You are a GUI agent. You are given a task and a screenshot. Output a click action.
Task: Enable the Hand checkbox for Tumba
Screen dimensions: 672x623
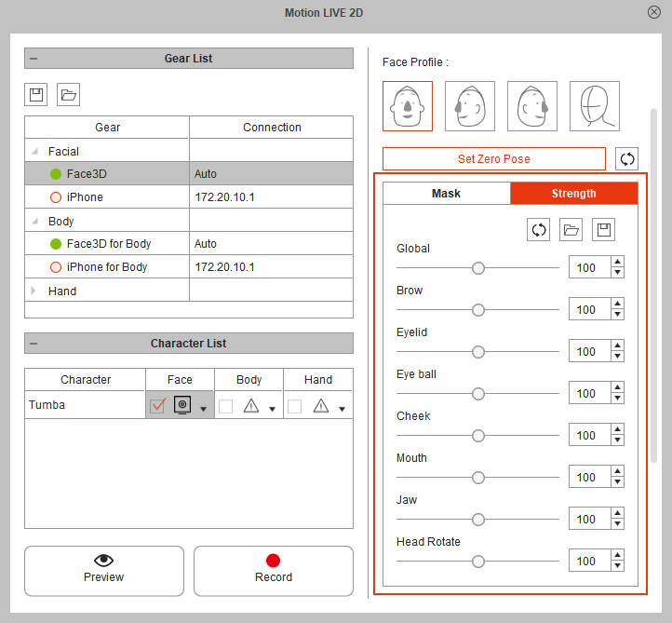tap(295, 406)
